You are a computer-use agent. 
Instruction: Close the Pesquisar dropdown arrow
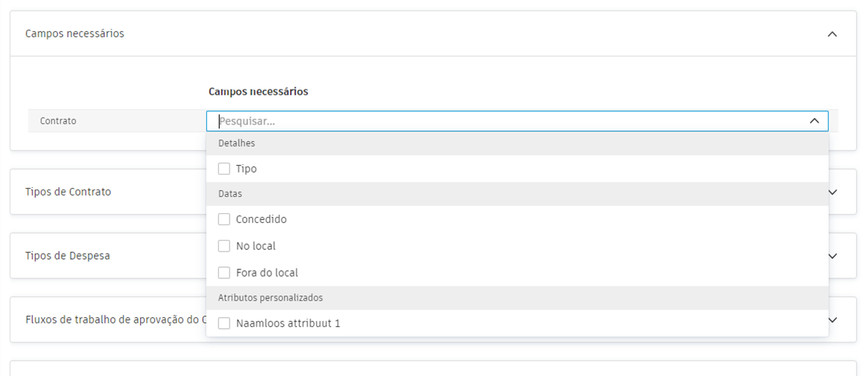(814, 121)
